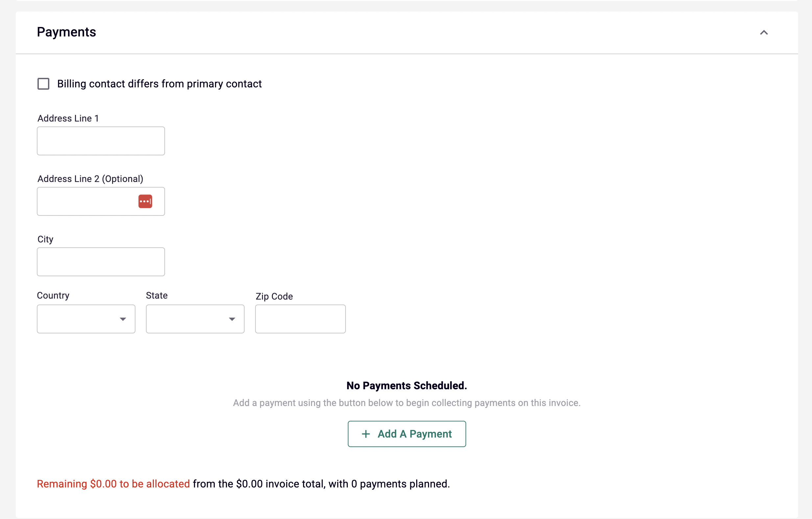Viewport: 812px width, 519px height.
Task: Click the upward chevron beside Payments heading
Action: pos(764,32)
